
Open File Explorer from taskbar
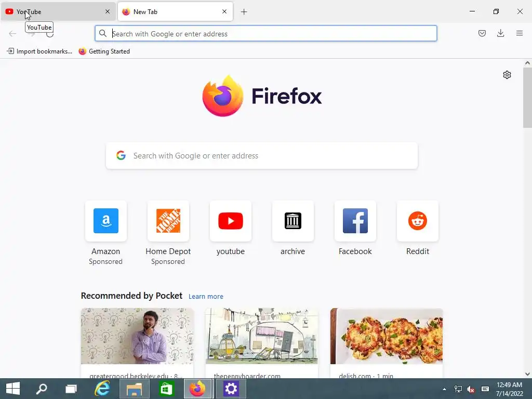(135, 389)
